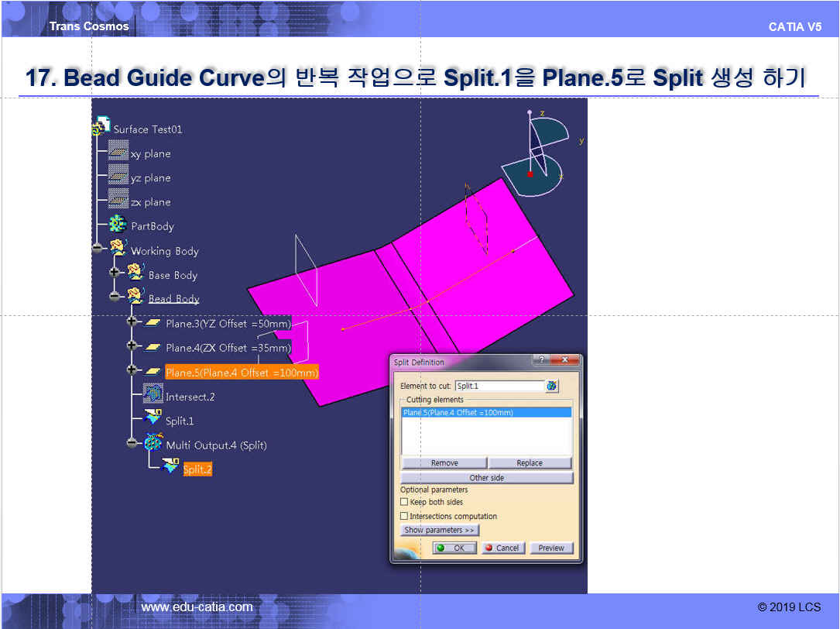
Task: Open www.edu-catia.com link in footer
Action: 197,607
